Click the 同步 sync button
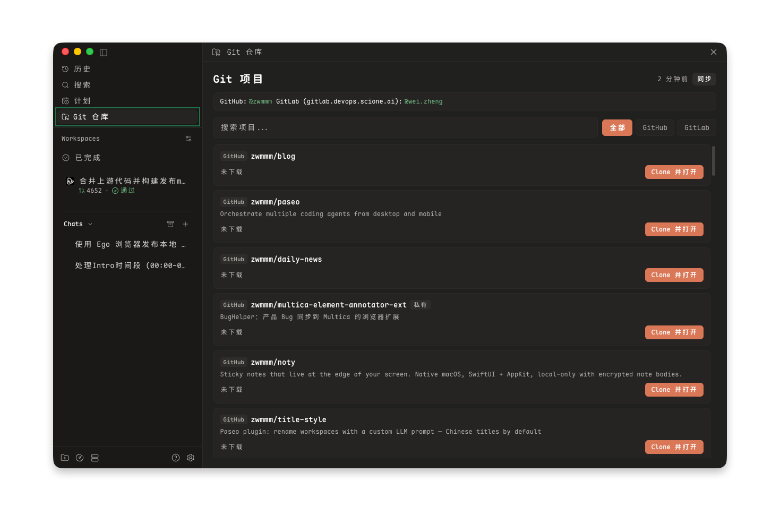Image resolution: width=780 pixels, height=532 pixels. (x=704, y=79)
